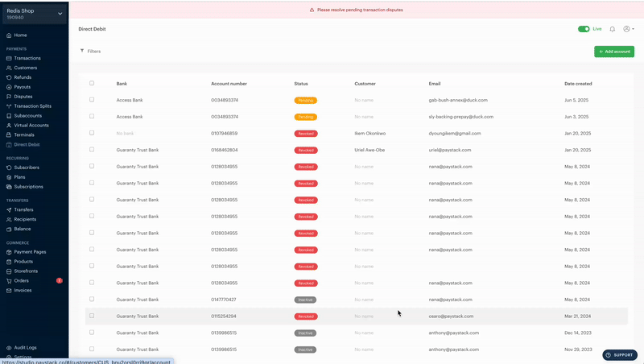The image size is (644, 364).
Task: Click the Account number column header
Action: pos(229,84)
